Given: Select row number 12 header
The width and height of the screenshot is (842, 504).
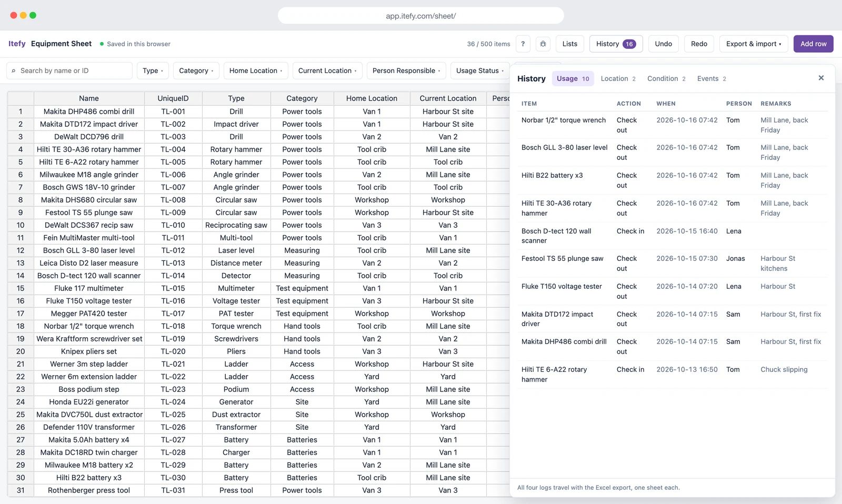Looking at the screenshot, I should point(21,250).
